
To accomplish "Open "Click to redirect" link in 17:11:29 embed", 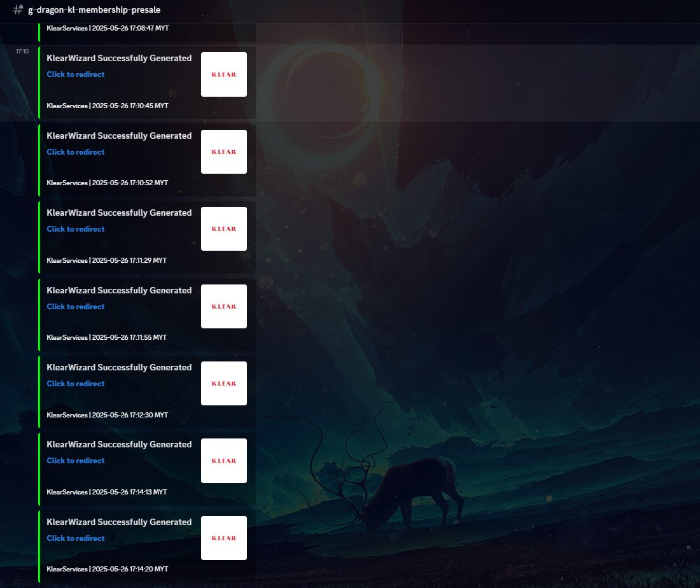I will pyautogui.click(x=76, y=228).
